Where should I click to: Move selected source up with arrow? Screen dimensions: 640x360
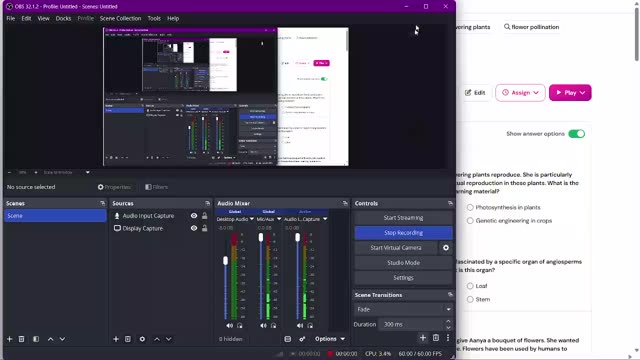click(x=157, y=339)
